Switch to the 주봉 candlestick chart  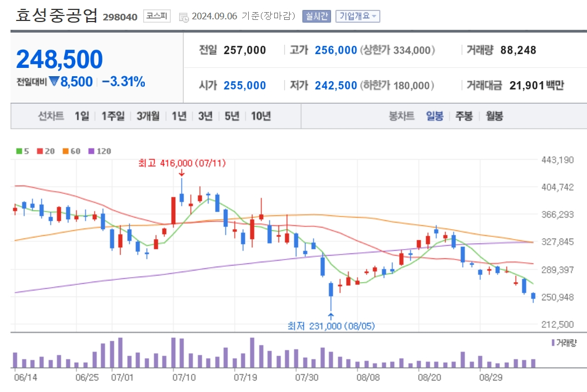pyautogui.click(x=464, y=116)
